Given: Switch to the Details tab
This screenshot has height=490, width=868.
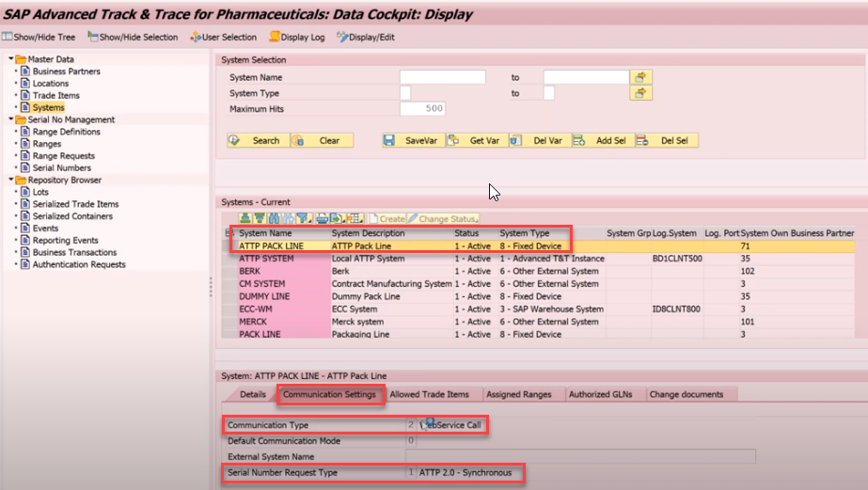Looking at the screenshot, I should click(x=253, y=394).
